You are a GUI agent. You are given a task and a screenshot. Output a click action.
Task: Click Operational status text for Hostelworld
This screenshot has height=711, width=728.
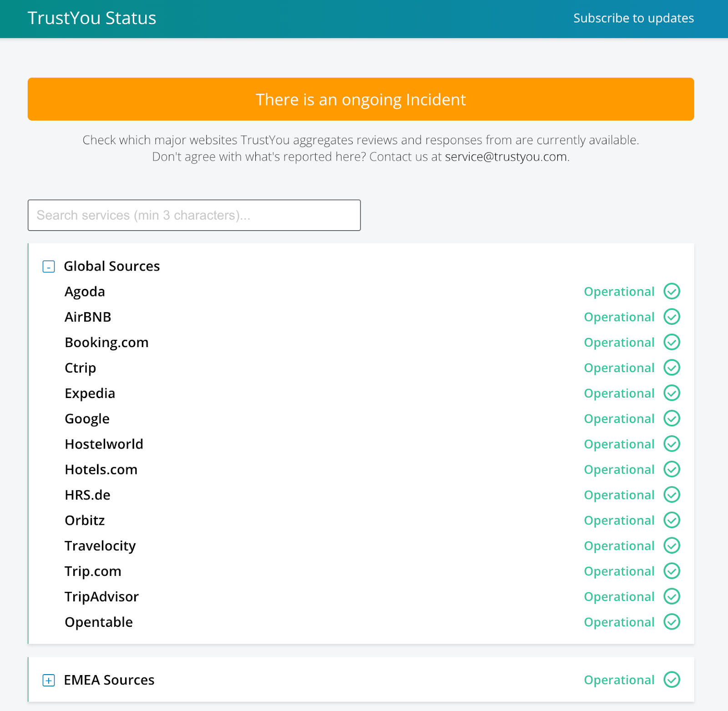pos(619,445)
